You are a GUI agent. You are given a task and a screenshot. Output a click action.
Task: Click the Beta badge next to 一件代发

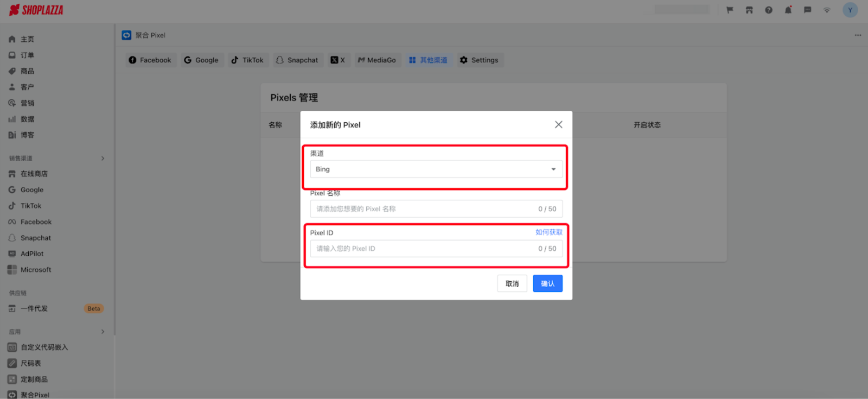[x=94, y=308]
